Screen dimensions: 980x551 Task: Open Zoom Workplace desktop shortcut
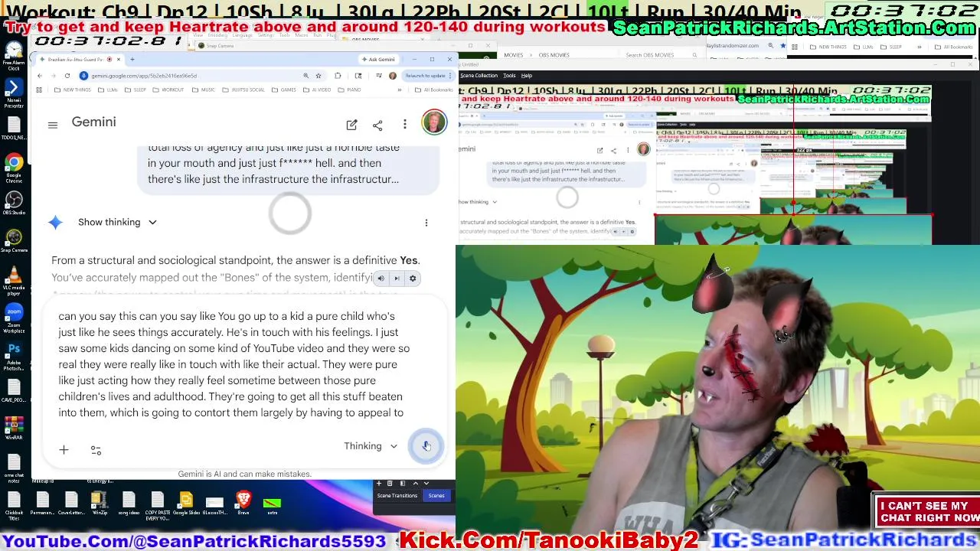click(x=14, y=318)
